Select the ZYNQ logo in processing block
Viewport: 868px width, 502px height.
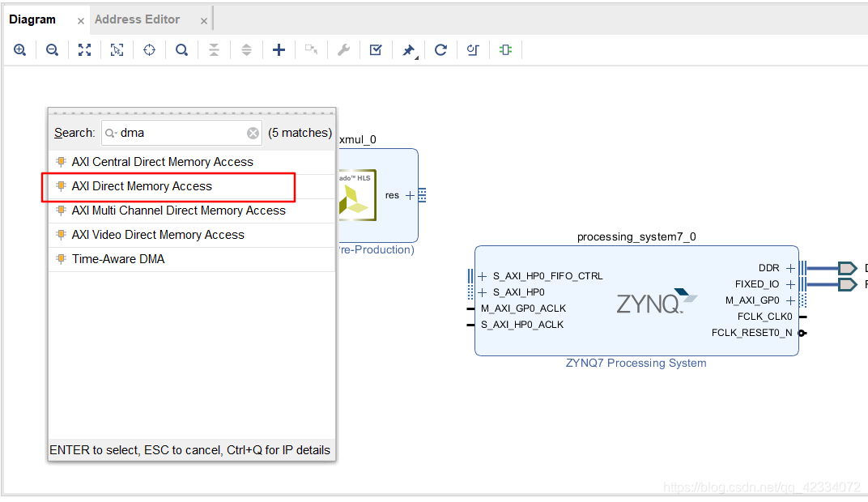point(657,301)
